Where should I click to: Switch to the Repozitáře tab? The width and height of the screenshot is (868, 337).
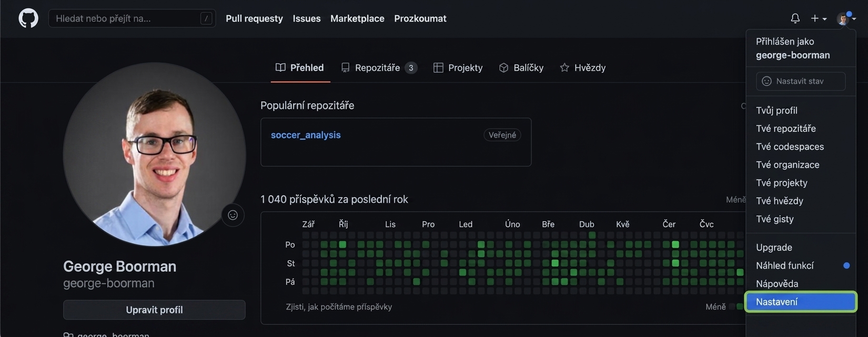point(379,67)
